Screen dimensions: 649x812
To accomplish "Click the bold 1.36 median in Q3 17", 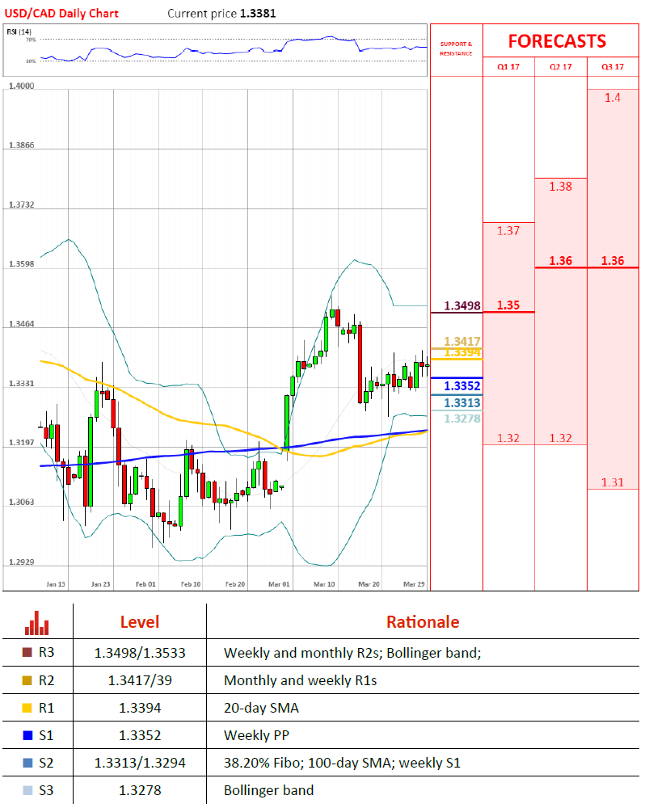I will (x=613, y=260).
